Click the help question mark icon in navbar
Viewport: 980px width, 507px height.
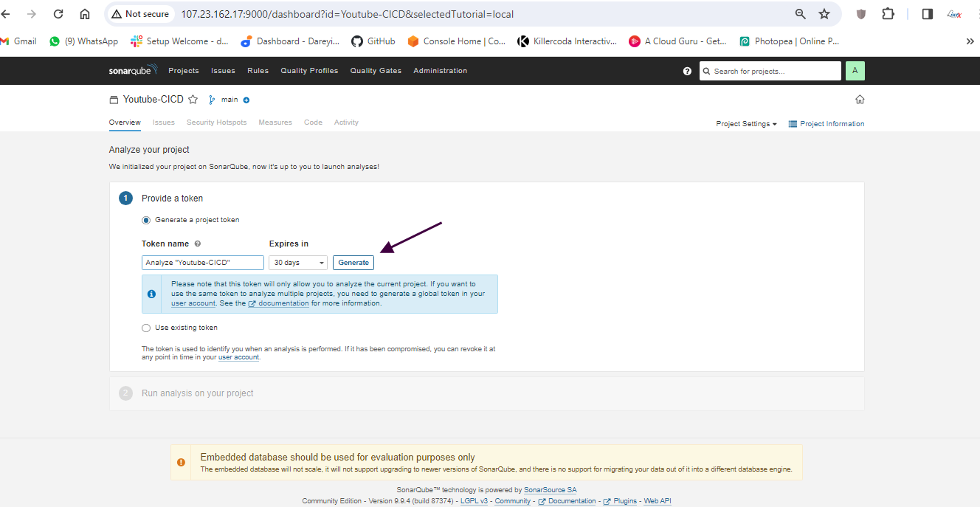click(x=687, y=71)
